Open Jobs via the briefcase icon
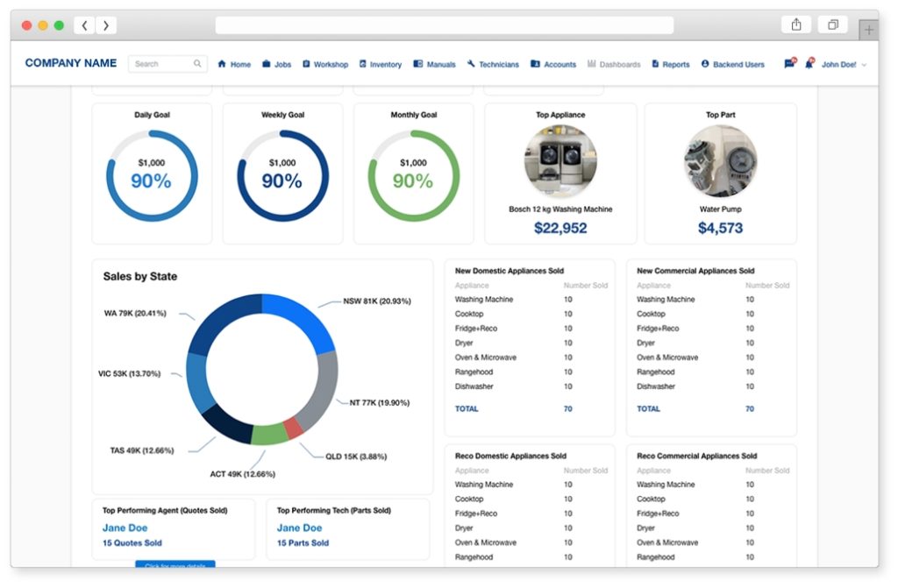 [267, 63]
